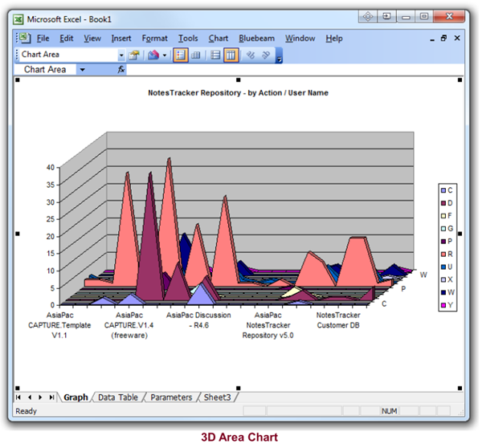Jump to last sheet with navigation arrow
This screenshot has height=448, width=482.
(x=51, y=397)
